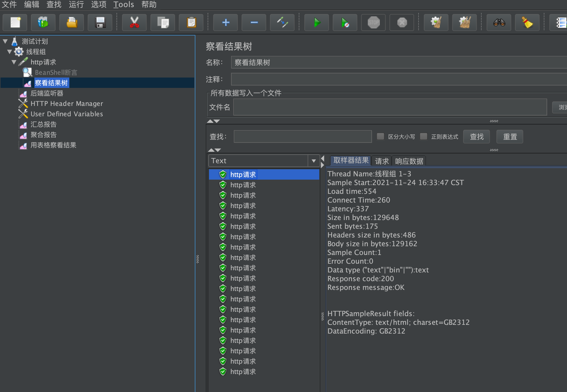567x392 pixels.
Task: Save the test plan with floppy icon
Action: click(100, 22)
